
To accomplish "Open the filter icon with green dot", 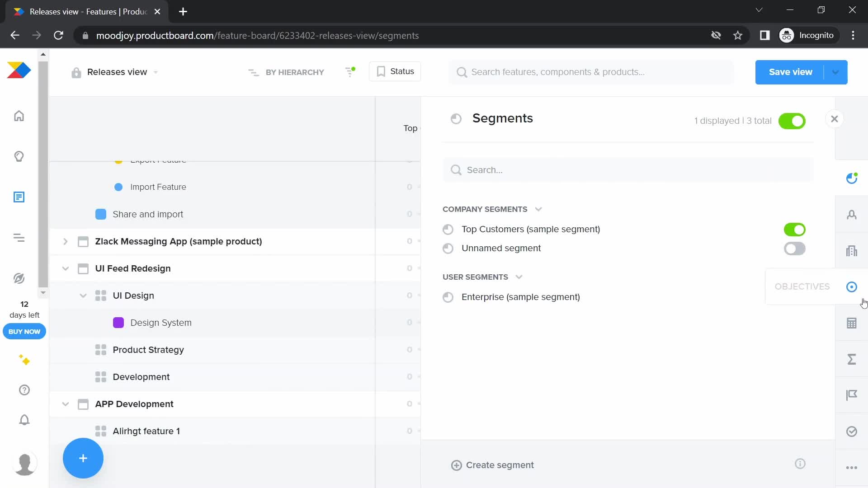I will [350, 72].
